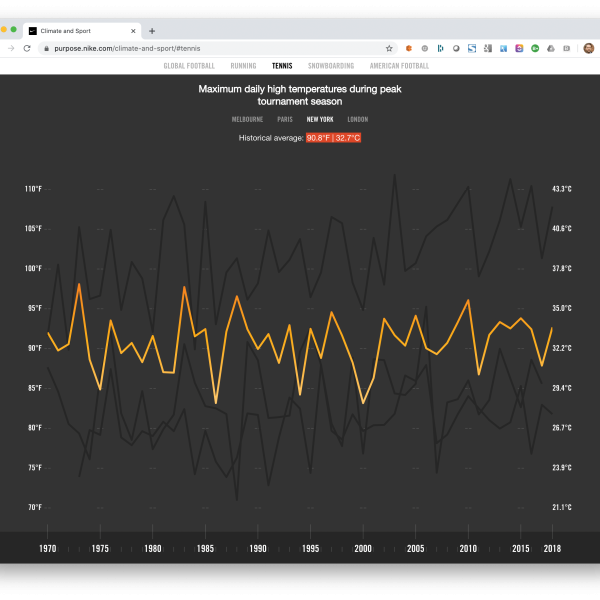View site info via the lock icon
The width and height of the screenshot is (600, 600).
(44, 48)
